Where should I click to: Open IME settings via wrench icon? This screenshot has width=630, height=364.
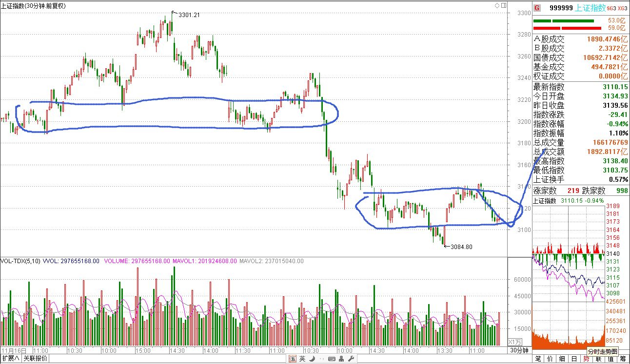pyautogui.click(x=350, y=359)
